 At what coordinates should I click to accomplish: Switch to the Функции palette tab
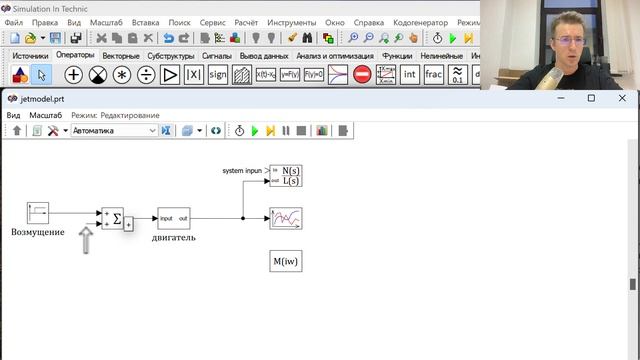point(397,56)
